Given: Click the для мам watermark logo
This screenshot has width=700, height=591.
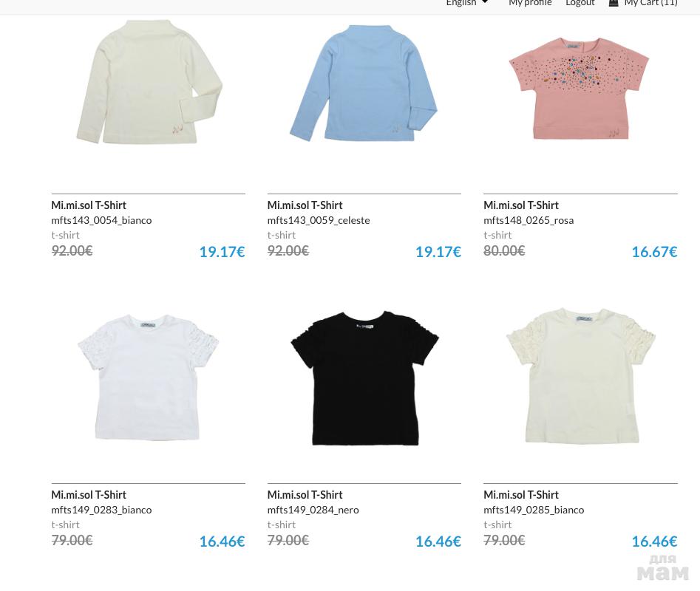Looking at the screenshot, I should pos(662,568).
